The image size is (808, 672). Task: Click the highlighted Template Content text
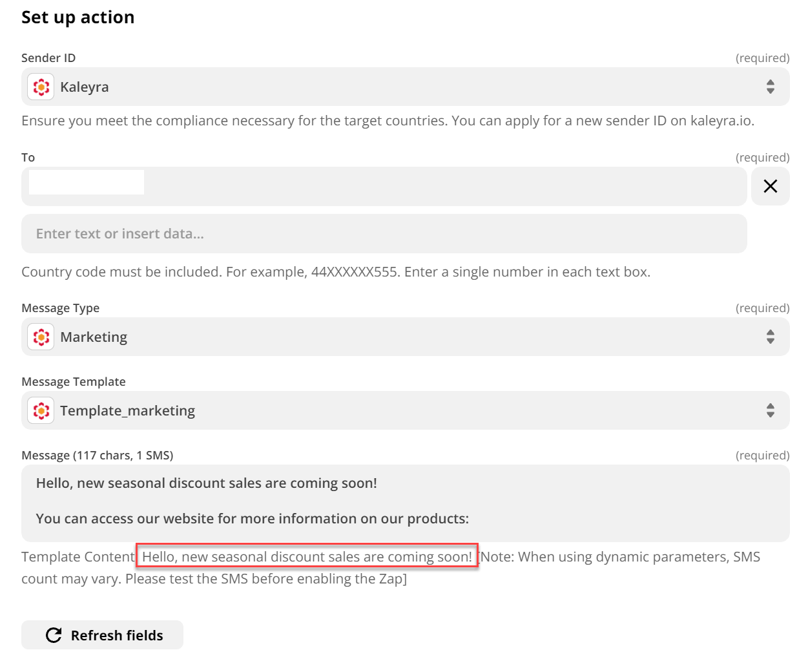(x=307, y=556)
